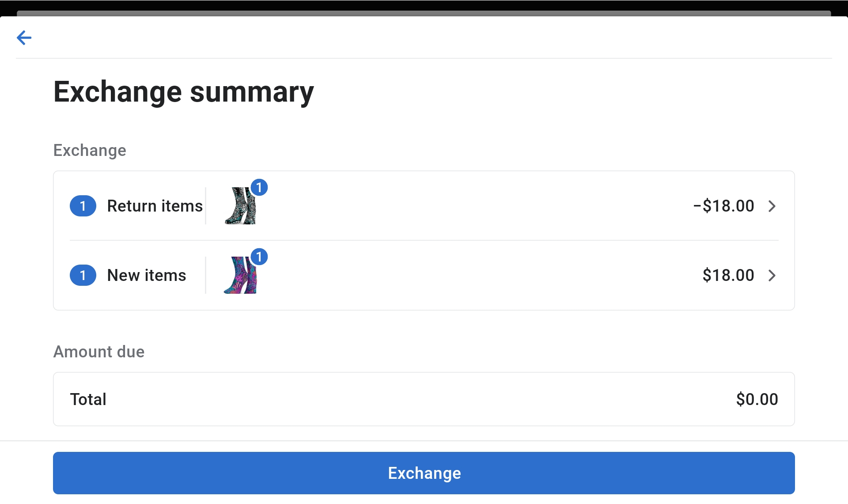Image resolution: width=848 pixels, height=504 pixels.
Task: Click the Exchange summary heading
Action: coord(183,91)
